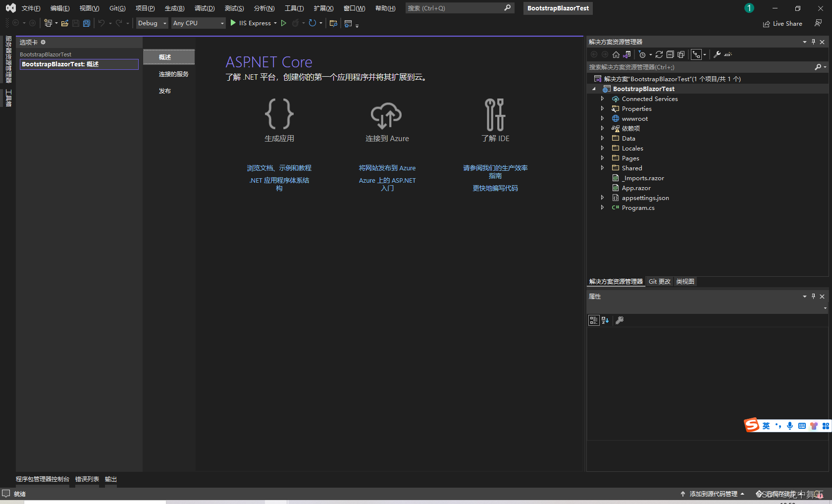Open the Git(G) menu

(117, 8)
